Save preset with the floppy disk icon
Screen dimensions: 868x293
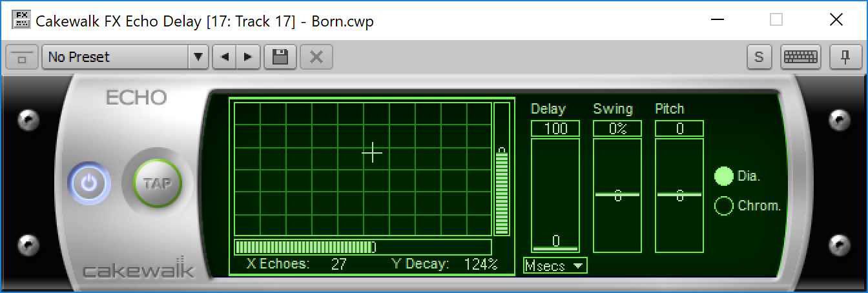click(x=280, y=57)
